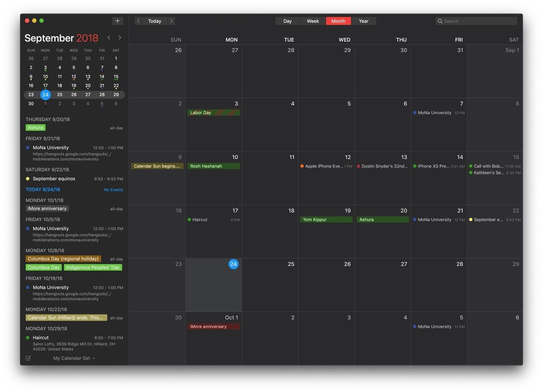
Task: Go to previous month in main toolbar
Action: (138, 21)
